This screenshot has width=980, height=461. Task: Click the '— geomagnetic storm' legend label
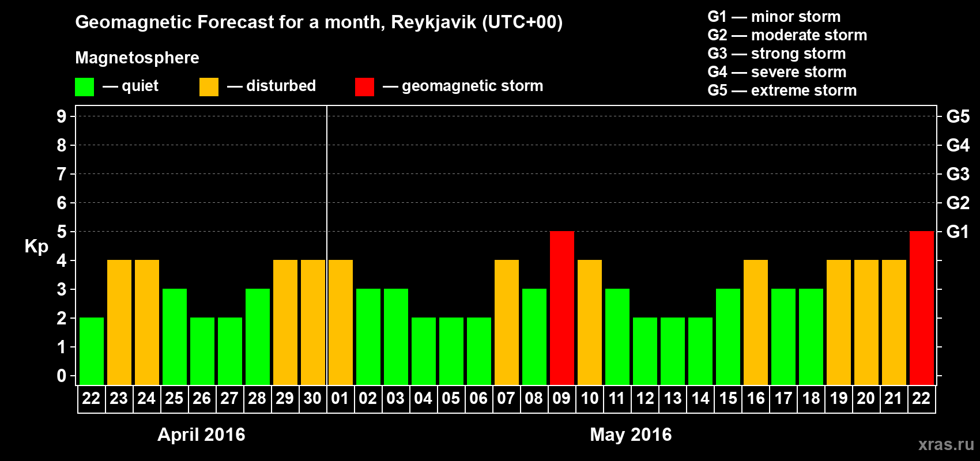[463, 86]
